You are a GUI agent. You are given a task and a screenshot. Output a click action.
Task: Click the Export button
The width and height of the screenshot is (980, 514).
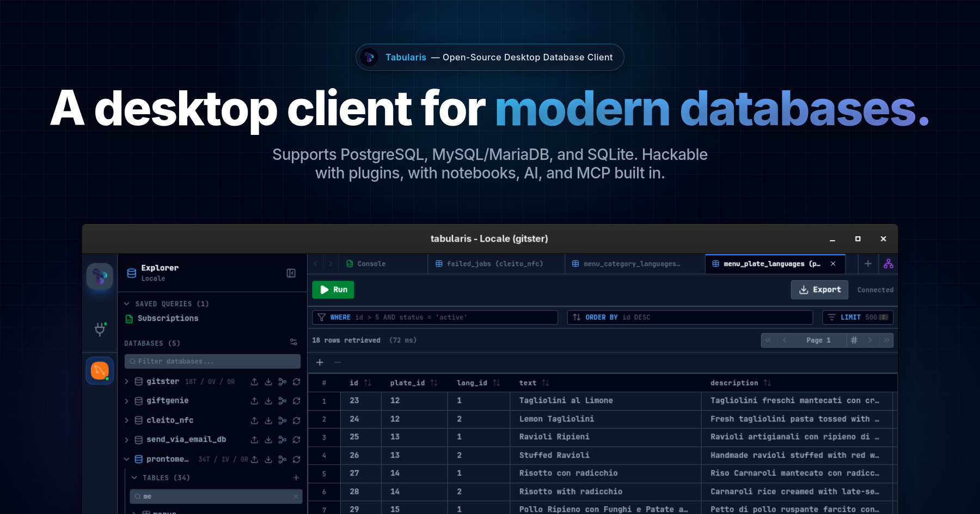pyautogui.click(x=819, y=289)
